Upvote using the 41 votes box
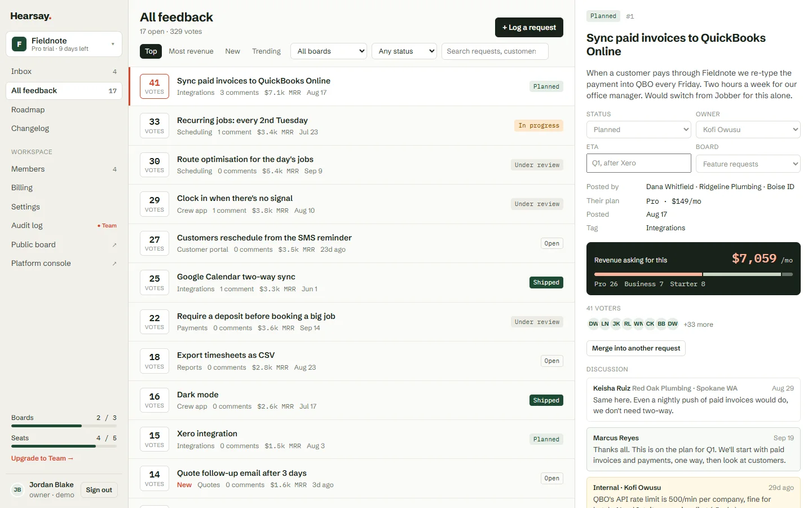The width and height of the screenshot is (812, 508). click(x=155, y=86)
